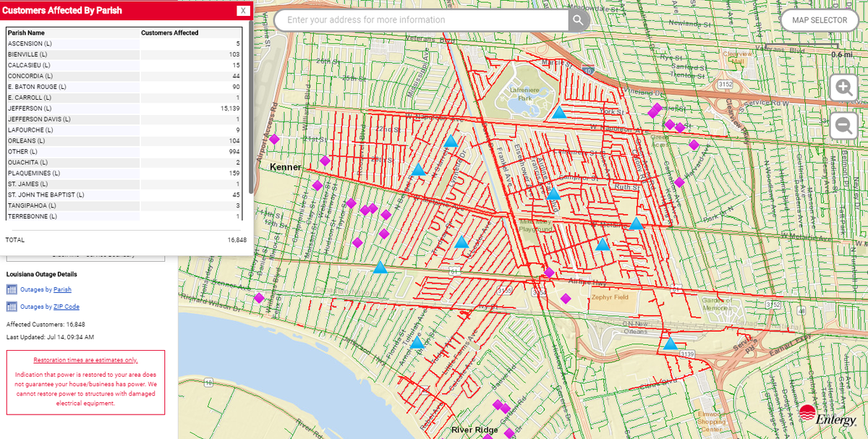
Task: Select the magenta diamond marker near Zephyr Field
Action: click(x=565, y=299)
